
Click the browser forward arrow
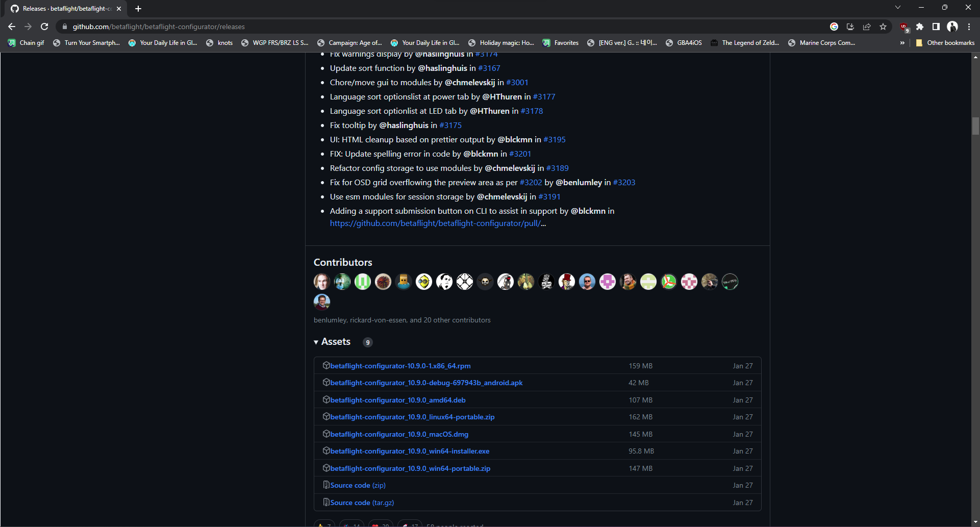tap(28, 27)
